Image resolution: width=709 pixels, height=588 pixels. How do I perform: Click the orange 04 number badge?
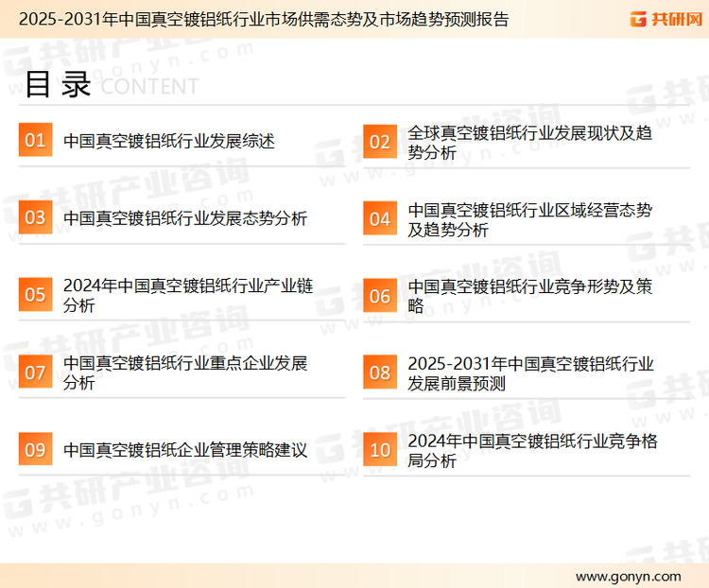coord(380,218)
